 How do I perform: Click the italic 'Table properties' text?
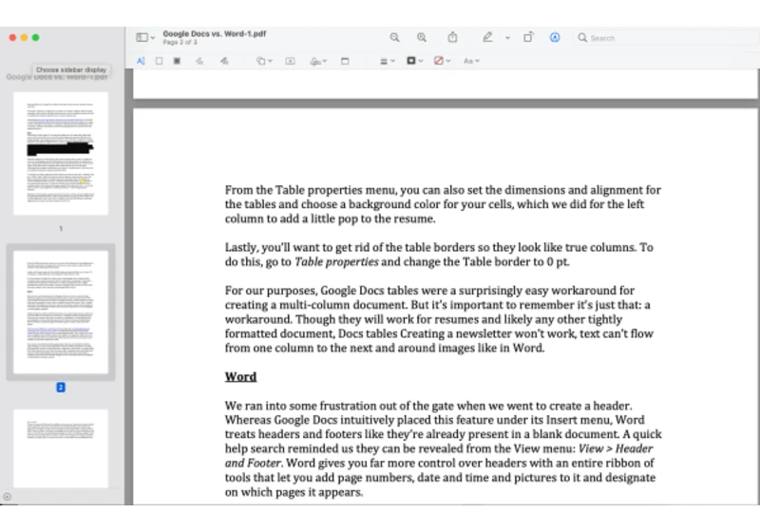pyautogui.click(x=336, y=261)
